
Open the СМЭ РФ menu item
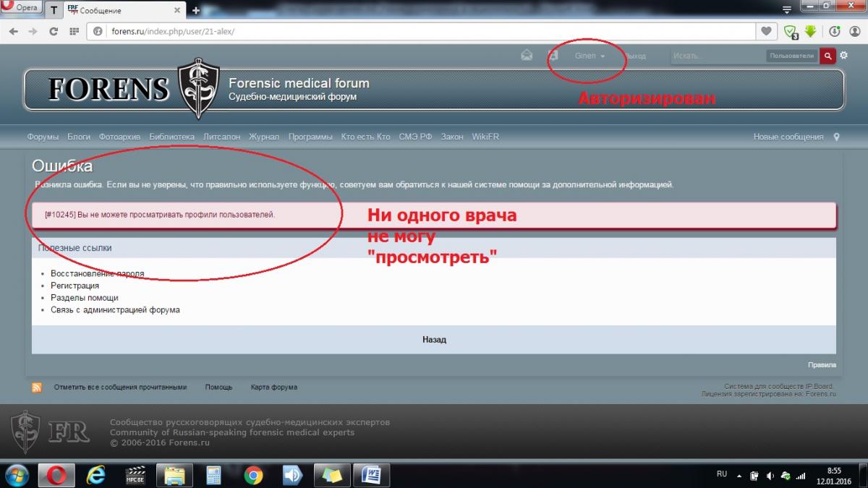415,137
